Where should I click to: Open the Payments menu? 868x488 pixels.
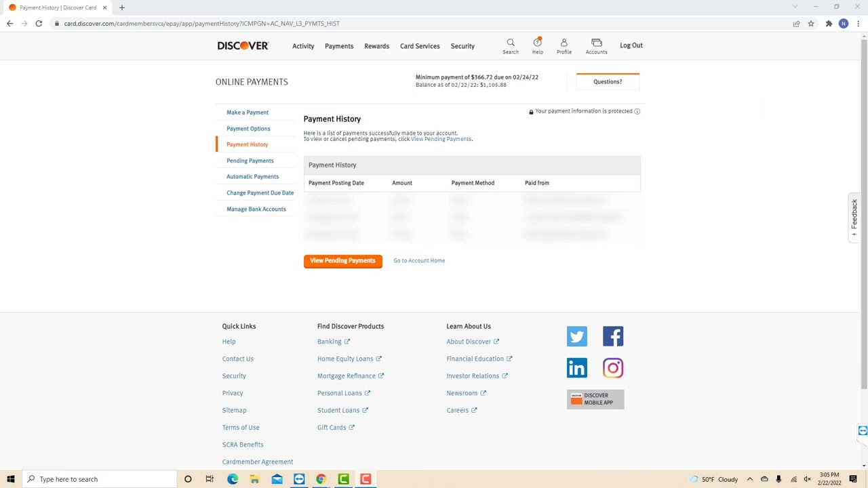[x=339, y=46]
